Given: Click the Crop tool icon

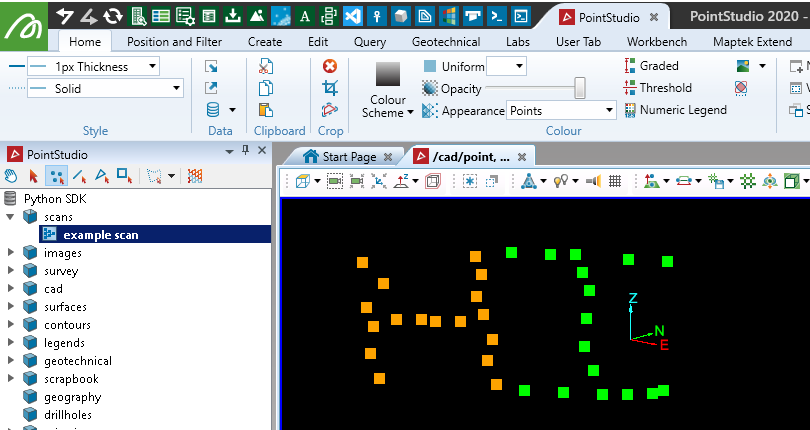Looking at the screenshot, I should 330,88.
